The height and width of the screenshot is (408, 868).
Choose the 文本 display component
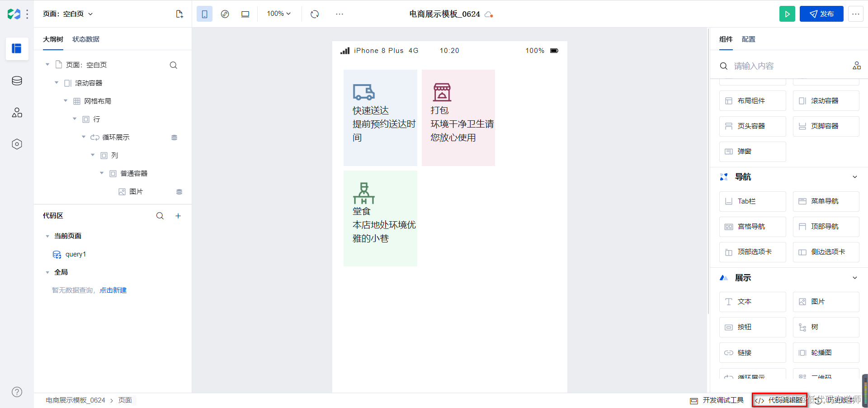pos(753,302)
